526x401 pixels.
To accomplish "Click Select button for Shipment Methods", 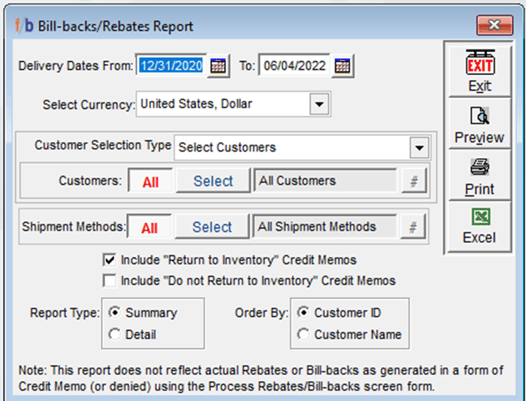I will click(x=212, y=227).
